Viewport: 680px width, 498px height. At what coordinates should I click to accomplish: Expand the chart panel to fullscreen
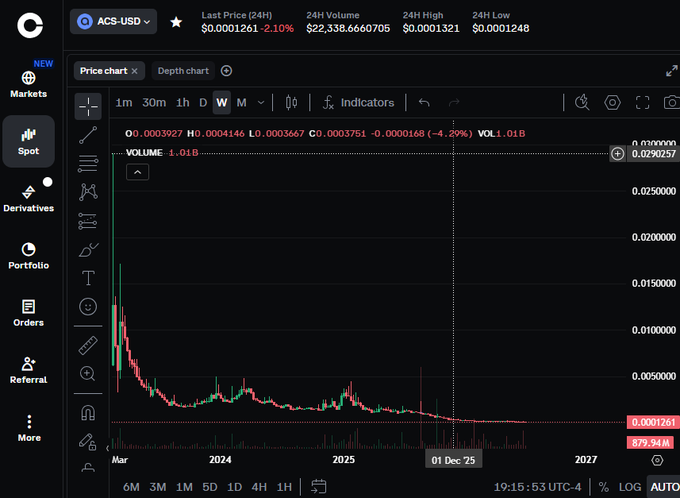tap(672, 71)
